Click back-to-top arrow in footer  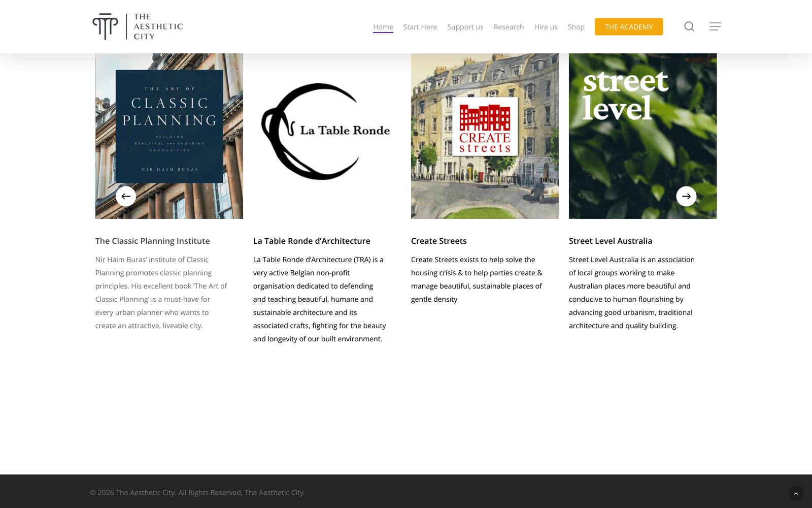[x=796, y=493]
